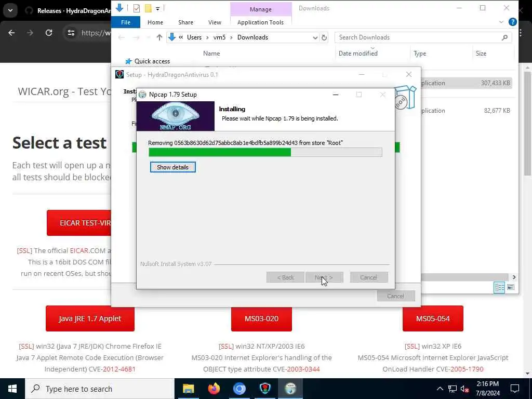
Task: Click the MS05-054 test button
Action: [x=433, y=318]
